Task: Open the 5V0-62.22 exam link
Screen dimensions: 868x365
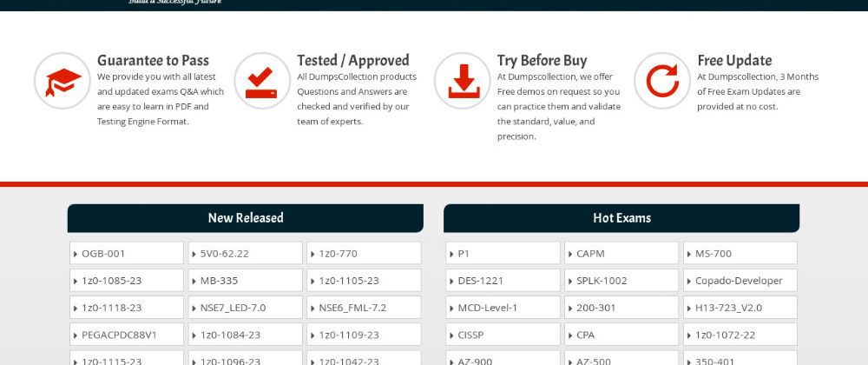Action: [x=224, y=254]
